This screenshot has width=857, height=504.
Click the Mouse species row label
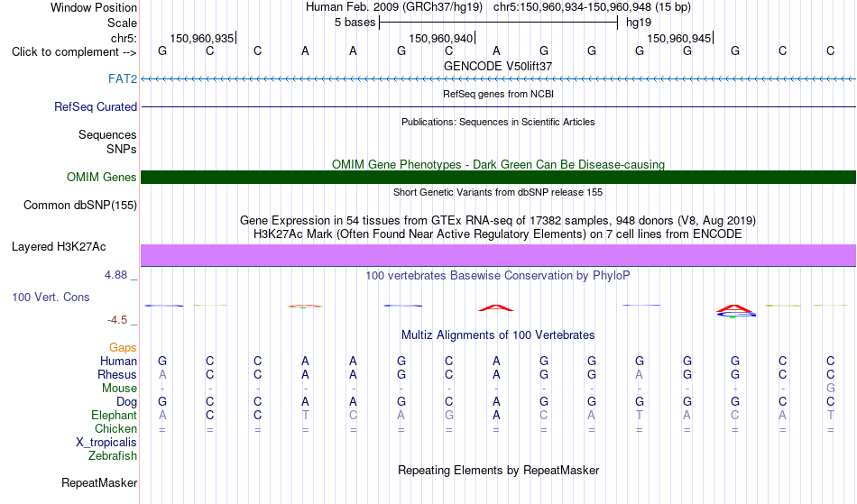coord(119,389)
